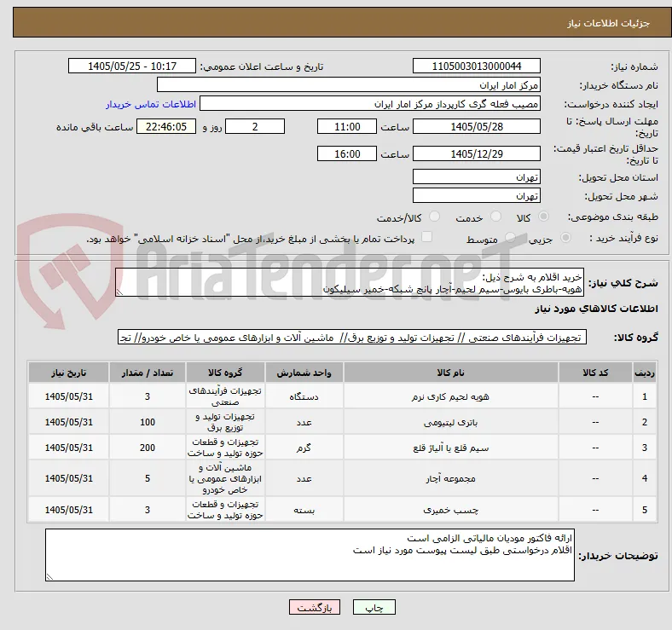Click the شماره نیاز field 1105003013000044

(476, 66)
